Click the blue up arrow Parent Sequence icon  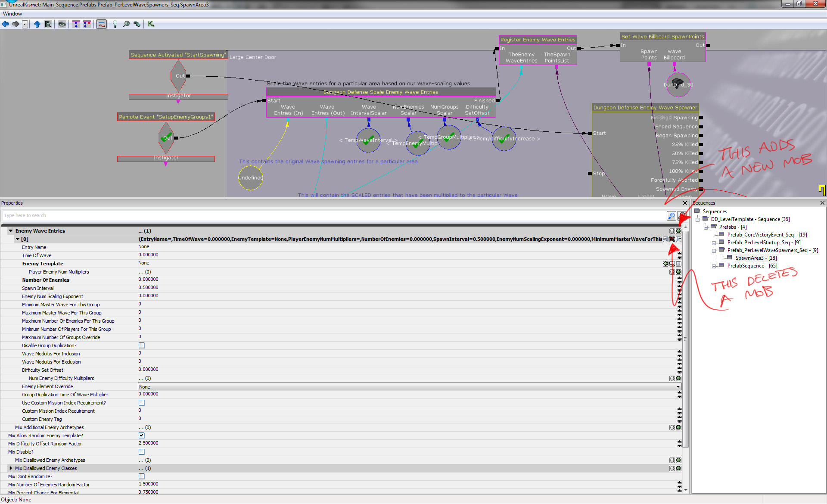click(x=37, y=24)
